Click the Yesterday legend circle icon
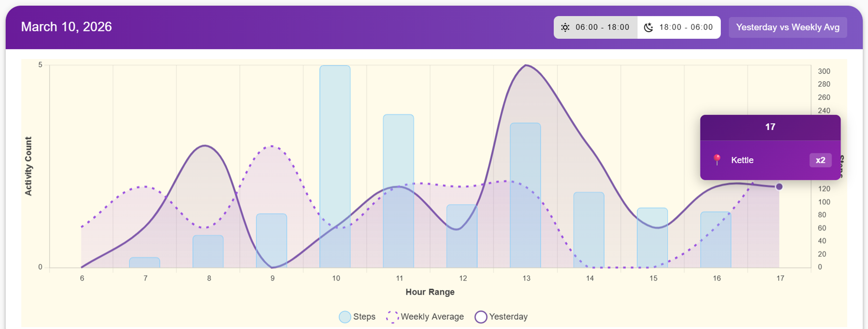The height and width of the screenshot is (329, 868). pyautogui.click(x=481, y=317)
